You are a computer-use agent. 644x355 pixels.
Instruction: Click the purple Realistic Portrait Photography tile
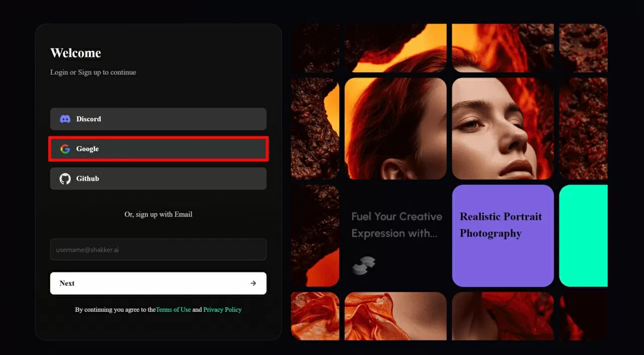pos(503,236)
